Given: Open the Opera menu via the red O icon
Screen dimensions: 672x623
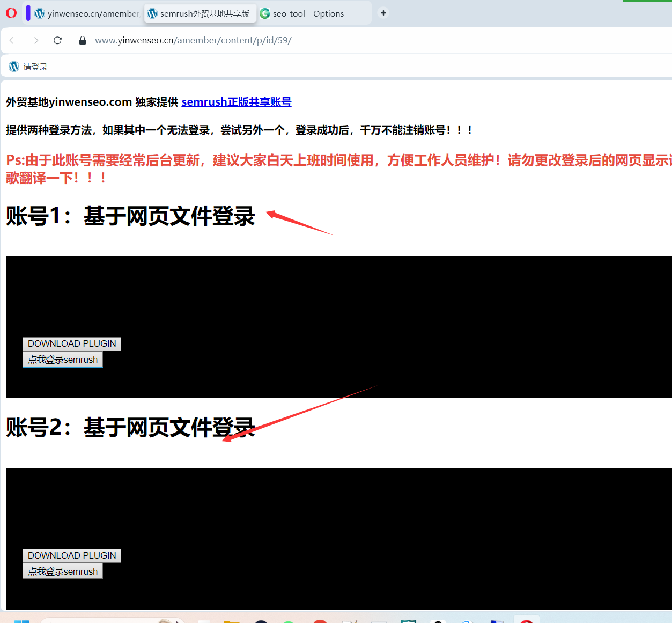Looking at the screenshot, I should tap(11, 13).
